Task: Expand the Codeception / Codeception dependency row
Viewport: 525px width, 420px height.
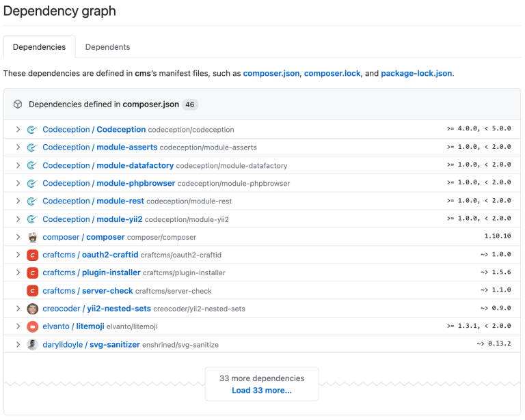Action: (x=18, y=129)
